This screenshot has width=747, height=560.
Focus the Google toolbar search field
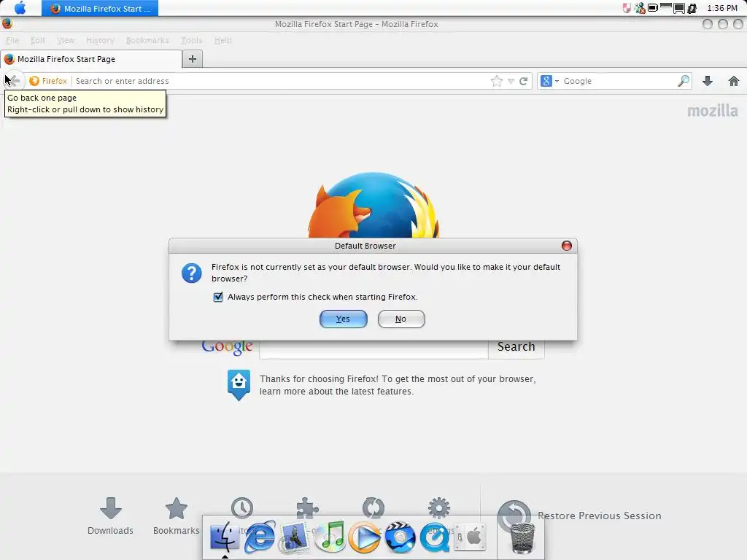click(x=619, y=81)
